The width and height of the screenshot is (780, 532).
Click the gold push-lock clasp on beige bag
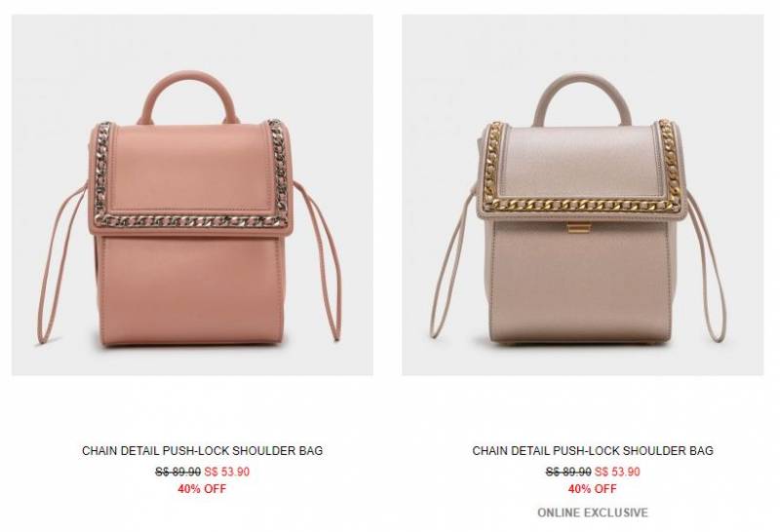578,228
